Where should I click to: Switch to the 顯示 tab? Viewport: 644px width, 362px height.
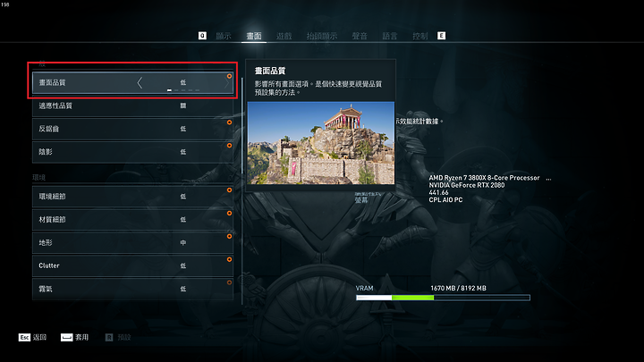224,36
